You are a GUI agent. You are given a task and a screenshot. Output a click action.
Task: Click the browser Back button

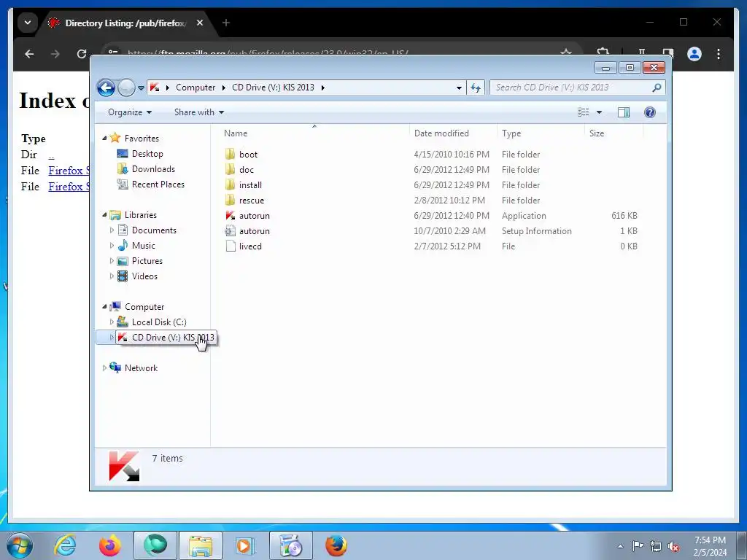29,54
